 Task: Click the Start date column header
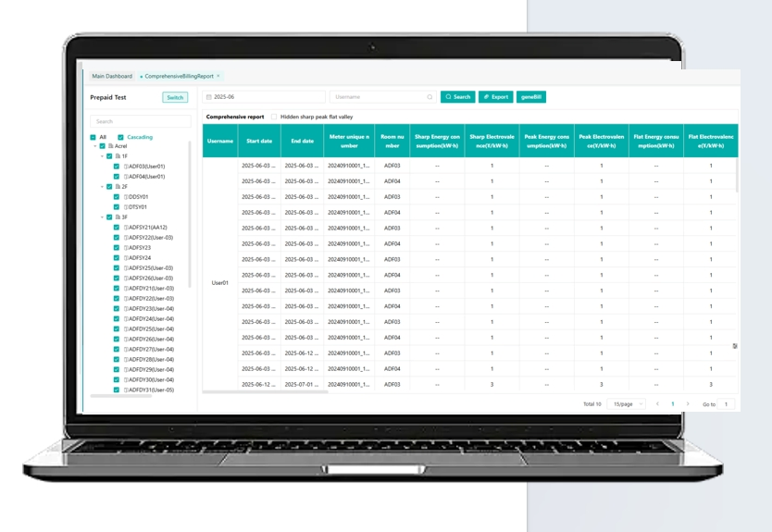pyautogui.click(x=259, y=141)
